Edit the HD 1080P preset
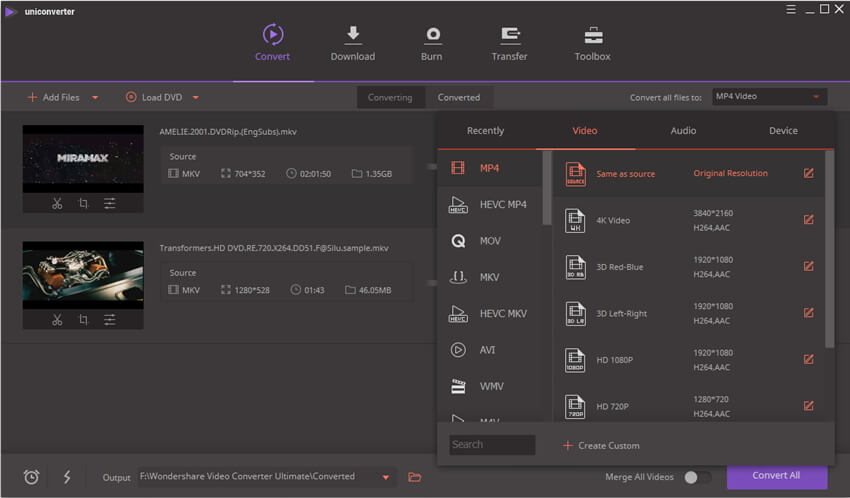 (x=808, y=359)
